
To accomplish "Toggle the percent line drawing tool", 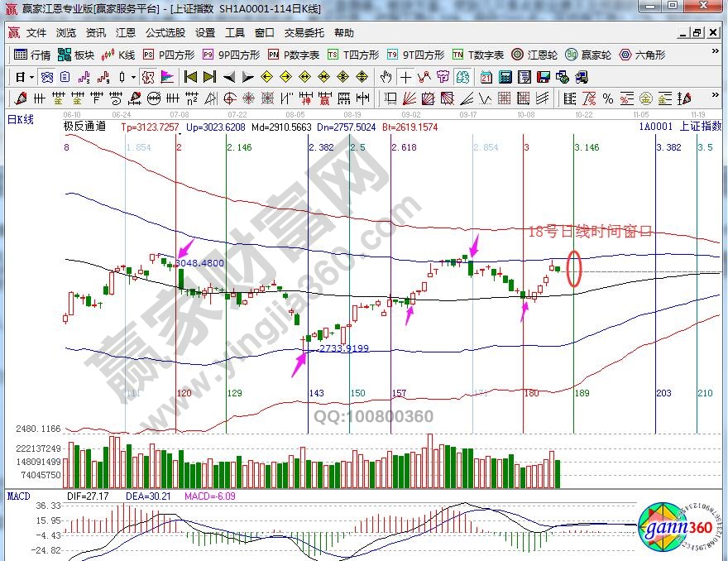I will click(608, 98).
